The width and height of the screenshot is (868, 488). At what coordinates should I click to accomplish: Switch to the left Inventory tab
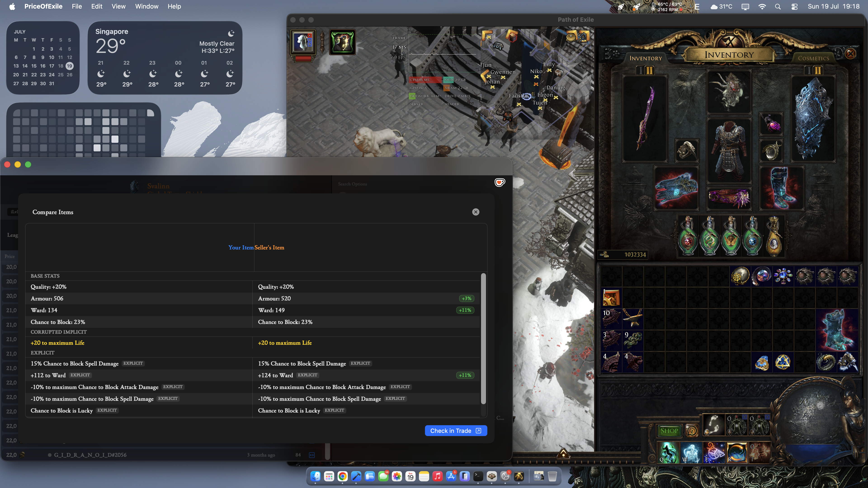click(646, 58)
